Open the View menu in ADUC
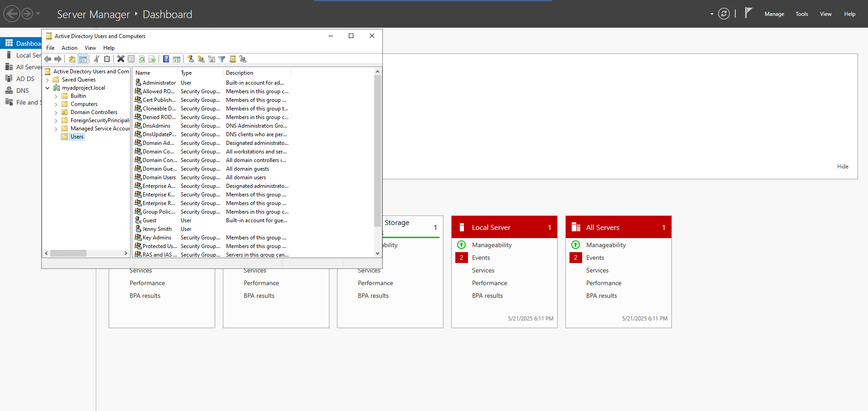The height and width of the screenshot is (411, 868). pos(90,48)
